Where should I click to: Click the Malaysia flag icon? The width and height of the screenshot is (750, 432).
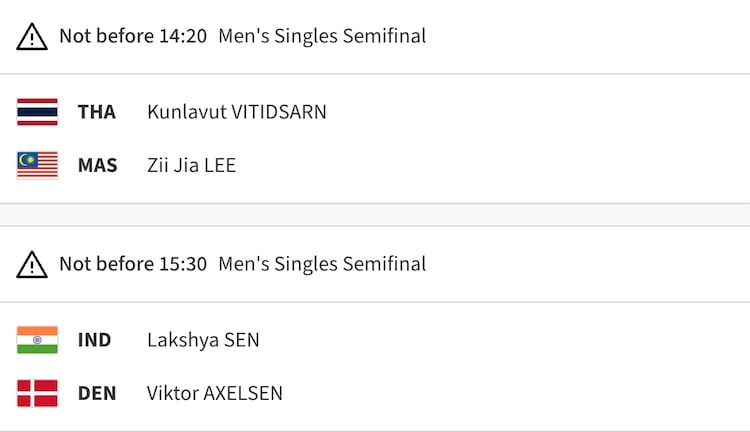coord(37,165)
